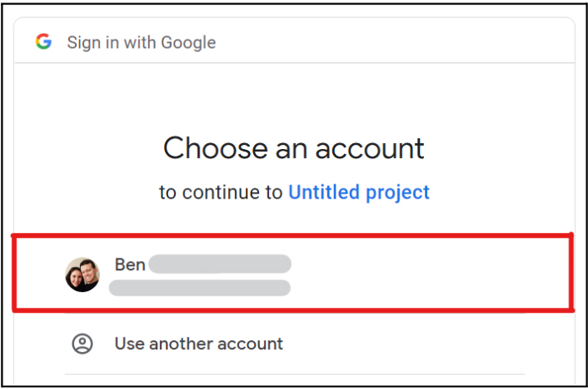Open the Untitled project link
The height and width of the screenshot is (389, 588).
pos(358,192)
